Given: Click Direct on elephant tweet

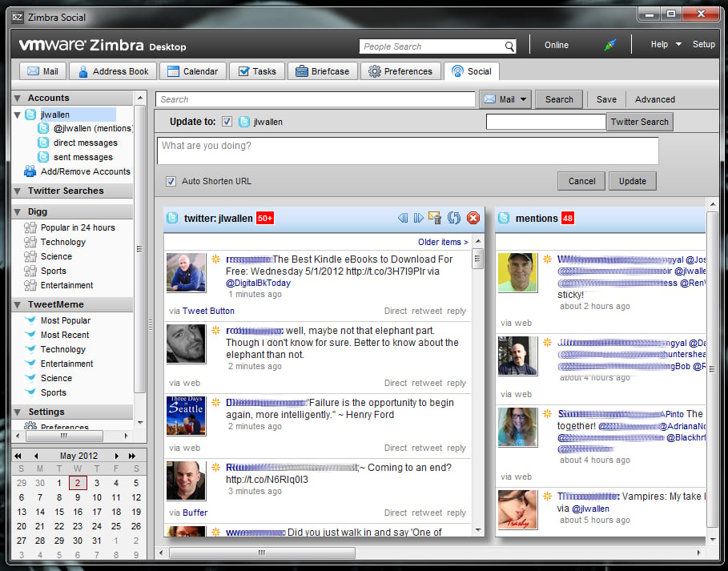Looking at the screenshot, I should (396, 383).
